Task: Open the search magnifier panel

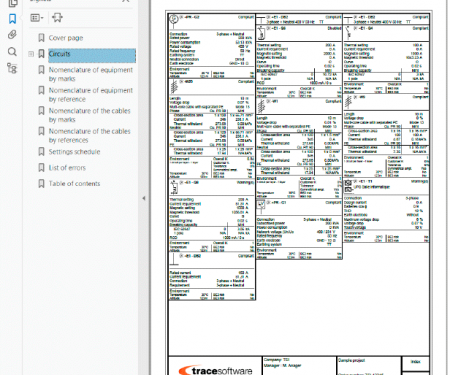Action: 12,52
